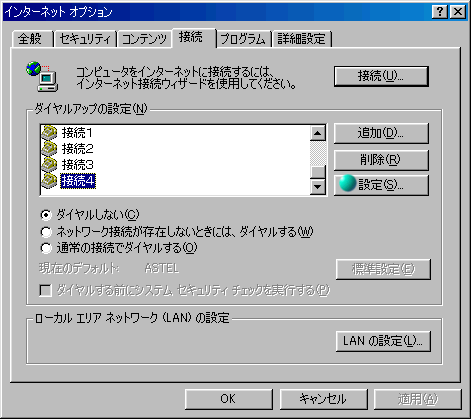Image resolution: width=471 pixels, height=419 pixels.
Task: Switch to the プログラム tab
Action: (x=243, y=39)
